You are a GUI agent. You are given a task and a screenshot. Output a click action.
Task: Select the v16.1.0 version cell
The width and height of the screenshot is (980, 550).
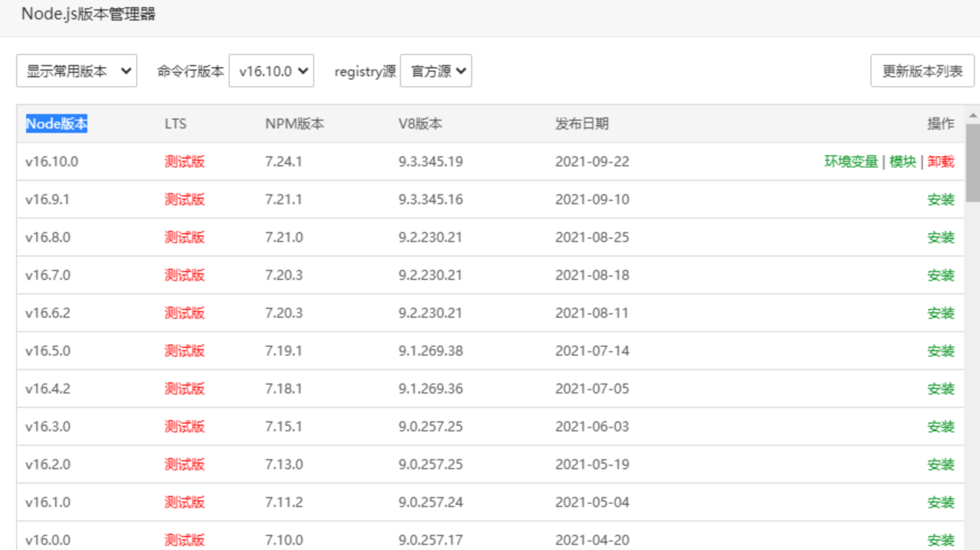pyautogui.click(x=48, y=502)
